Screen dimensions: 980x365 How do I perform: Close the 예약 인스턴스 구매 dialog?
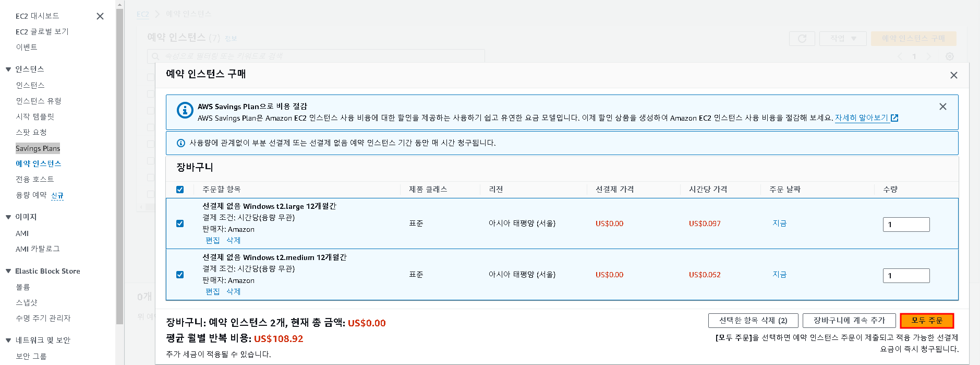click(x=954, y=75)
